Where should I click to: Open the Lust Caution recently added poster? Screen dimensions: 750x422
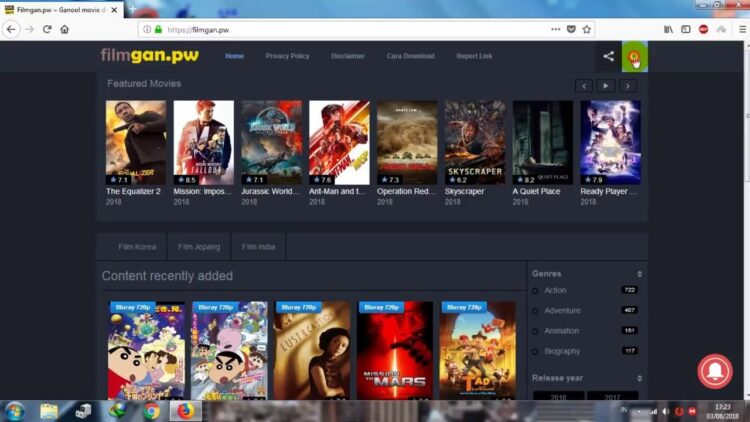pyautogui.click(x=312, y=351)
